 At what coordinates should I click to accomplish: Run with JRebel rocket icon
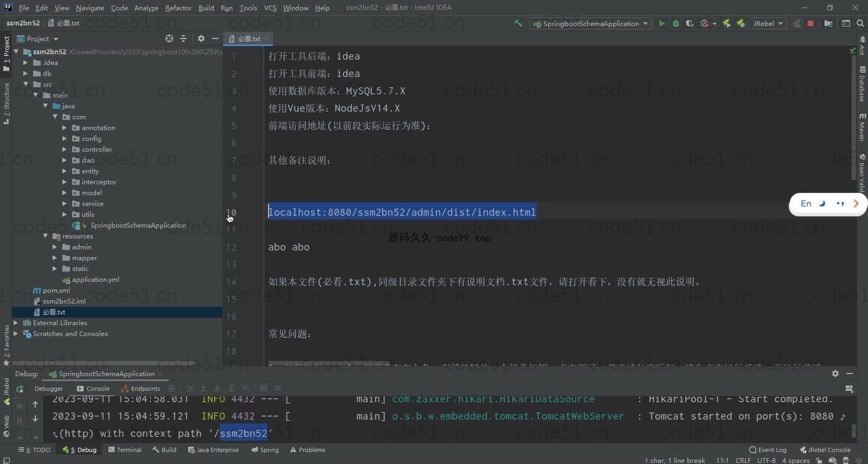coord(726,23)
